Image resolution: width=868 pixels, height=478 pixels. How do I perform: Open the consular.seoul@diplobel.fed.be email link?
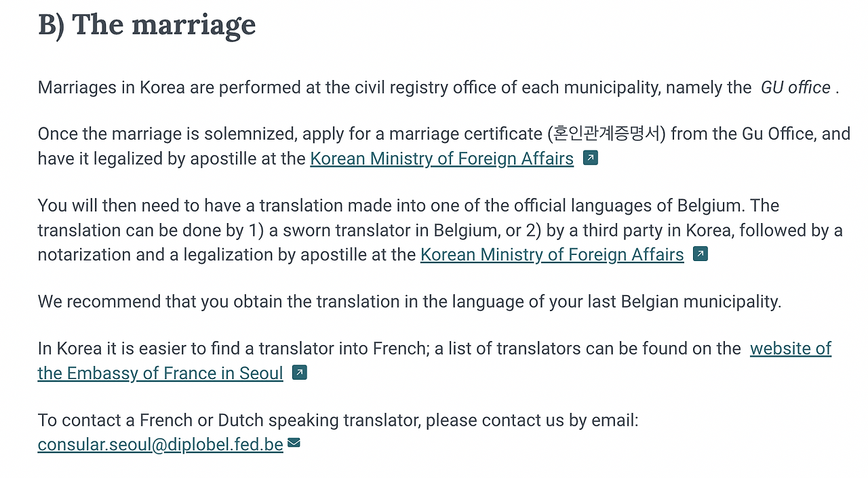[x=161, y=445]
